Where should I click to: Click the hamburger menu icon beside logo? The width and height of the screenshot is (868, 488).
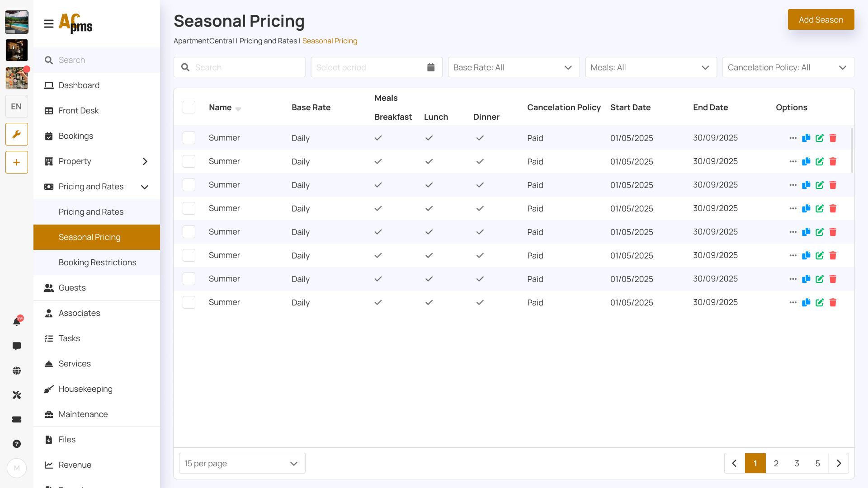pyautogui.click(x=49, y=23)
